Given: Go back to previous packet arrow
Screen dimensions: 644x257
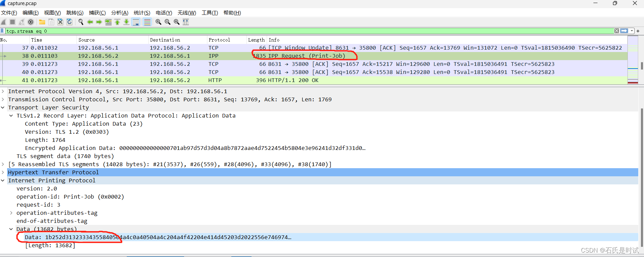Looking at the screenshot, I should click(x=90, y=22).
